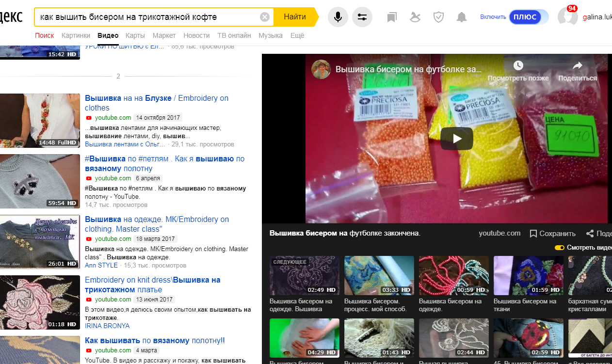
Task: Open the ТВ онлайн tab
Action: [x=234, y=35]
